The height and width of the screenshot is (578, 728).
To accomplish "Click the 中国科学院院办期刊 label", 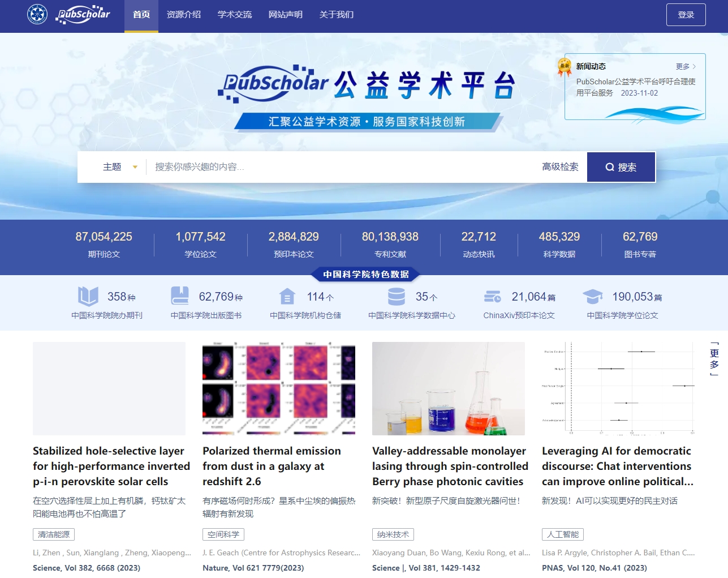I will tap(107, 315).
